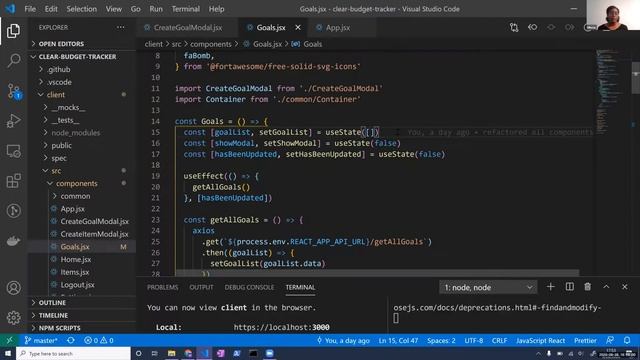The width and height of the screenshot is (640, 360).
Task: Open File Explorer from the taskbar
Action: click(x=171, y=353)
